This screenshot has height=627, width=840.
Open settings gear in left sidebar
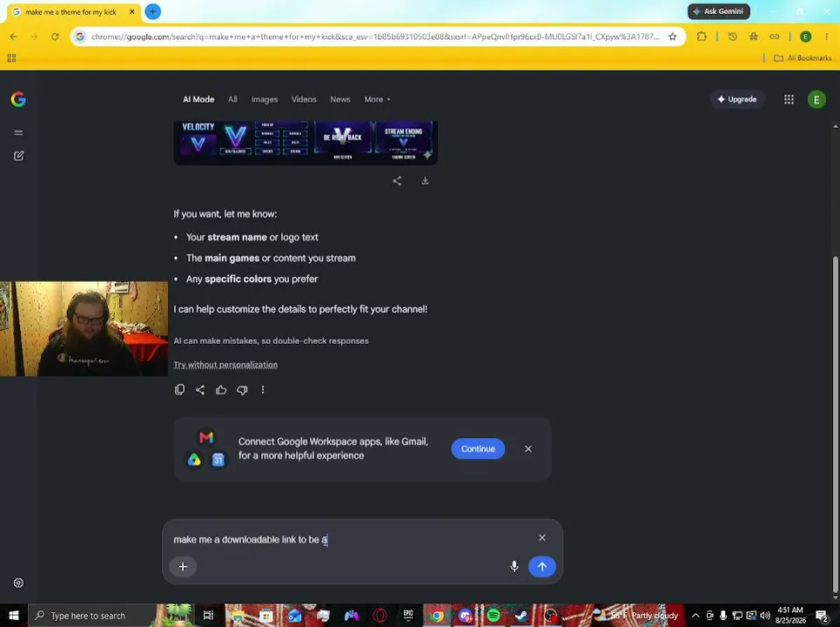[x=18, y=583]
